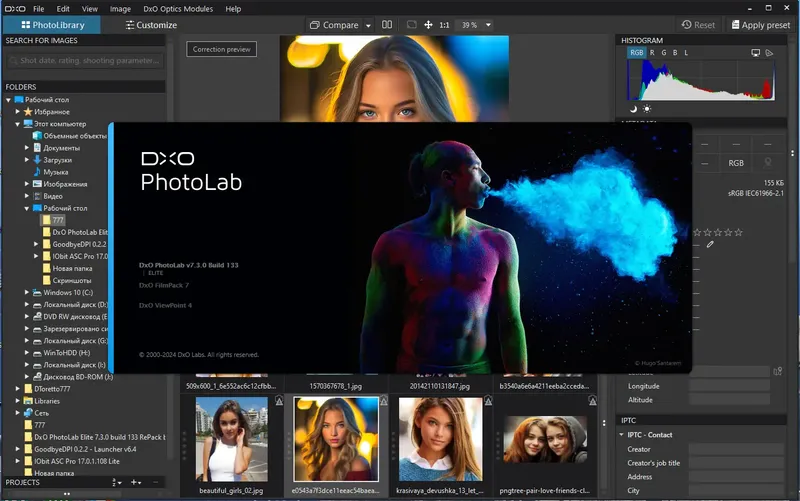
Task: Switch to the PhotoLibrary tab
Action: point(52,25)
